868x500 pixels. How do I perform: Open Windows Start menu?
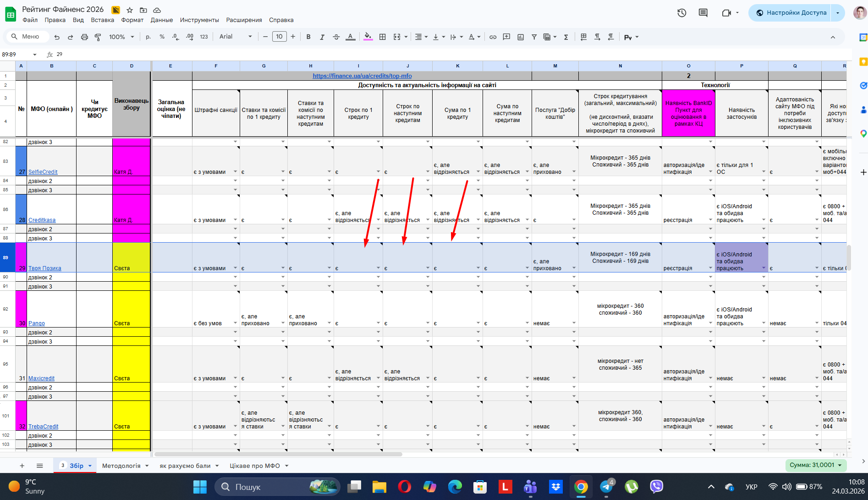point(200,487)
